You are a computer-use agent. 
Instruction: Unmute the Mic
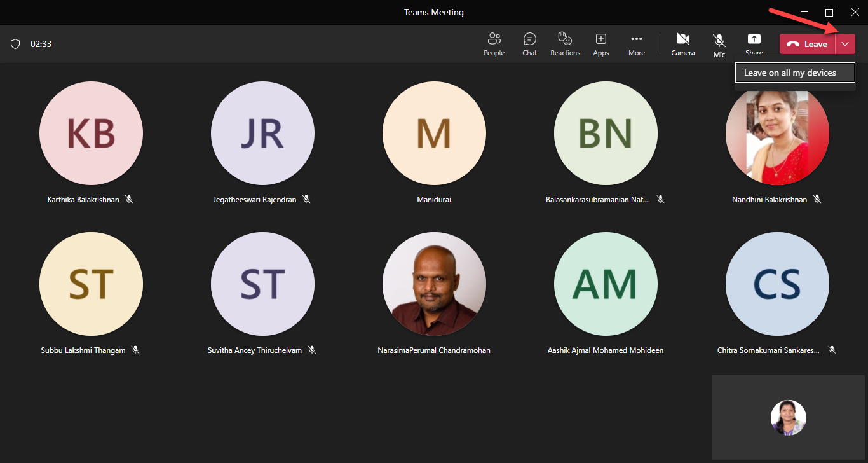click(719, 45)
